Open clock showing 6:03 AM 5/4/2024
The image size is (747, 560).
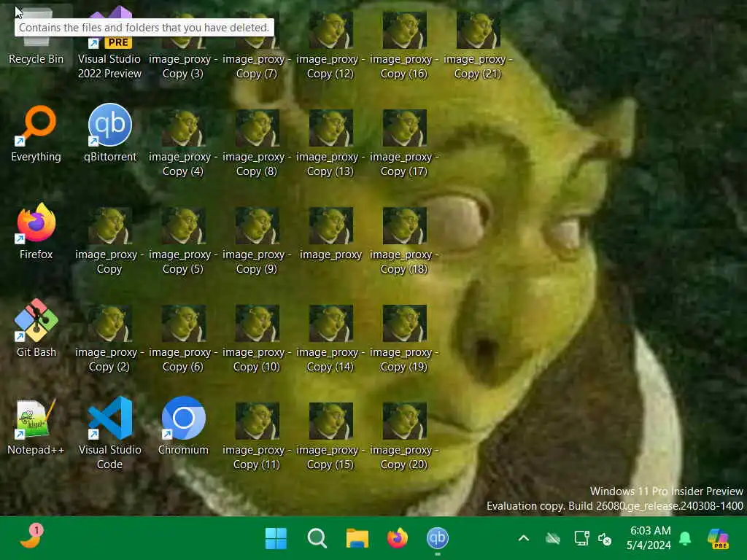click(649, 537)
